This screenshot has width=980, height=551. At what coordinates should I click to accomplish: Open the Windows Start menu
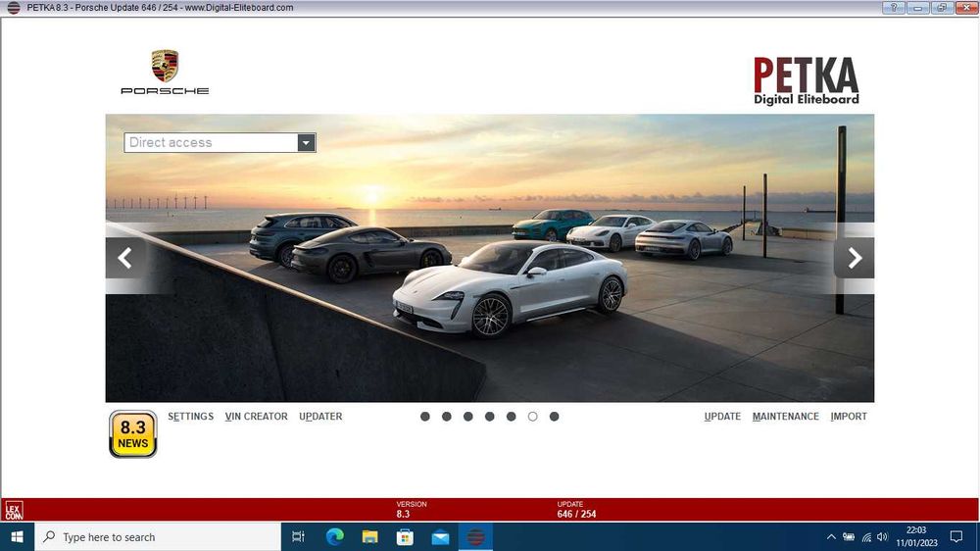tap(17, 536)
